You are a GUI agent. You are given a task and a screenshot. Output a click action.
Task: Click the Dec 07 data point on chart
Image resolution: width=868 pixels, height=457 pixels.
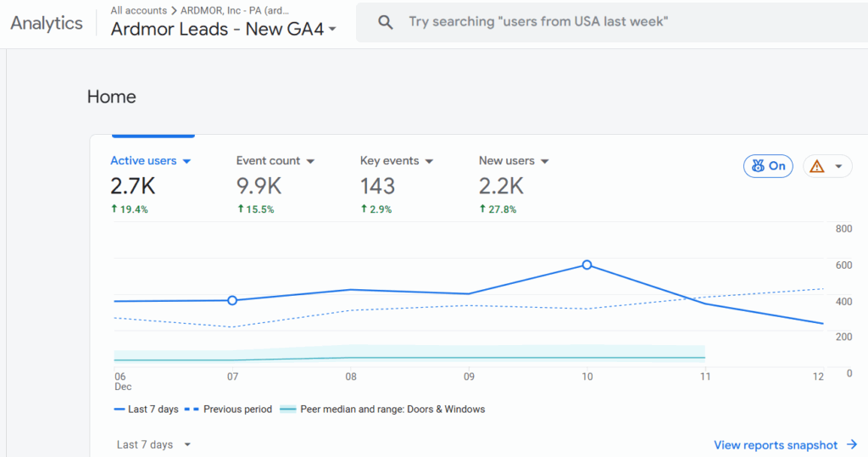click(x=232, y=300)
